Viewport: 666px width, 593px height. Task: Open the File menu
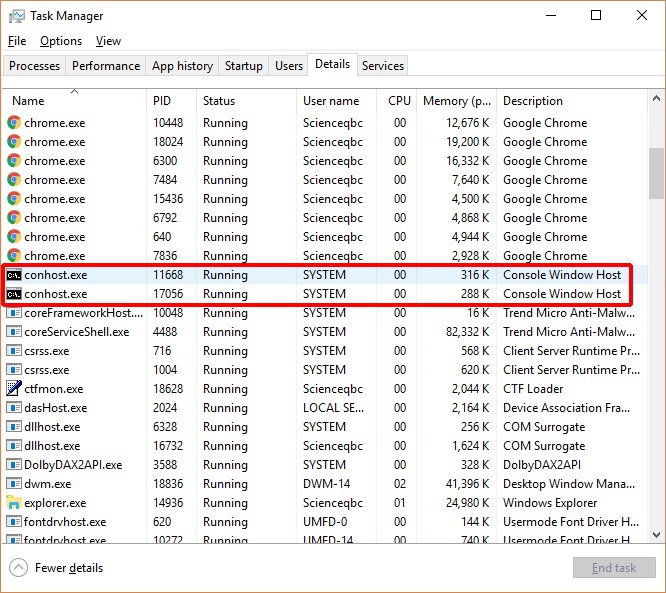17,41
